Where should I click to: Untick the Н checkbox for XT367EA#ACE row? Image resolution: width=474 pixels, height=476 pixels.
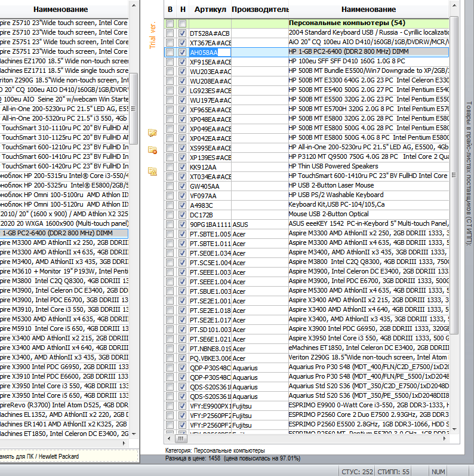[182, 43]
